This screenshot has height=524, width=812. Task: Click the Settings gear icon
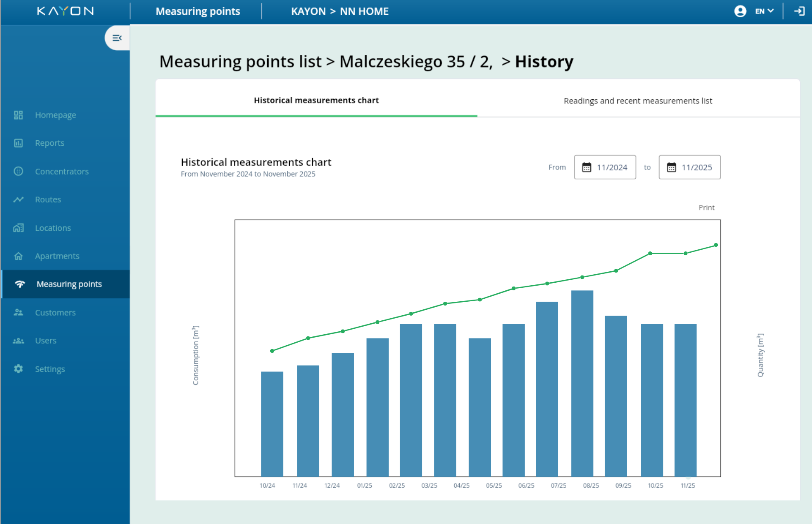[18, 369]
